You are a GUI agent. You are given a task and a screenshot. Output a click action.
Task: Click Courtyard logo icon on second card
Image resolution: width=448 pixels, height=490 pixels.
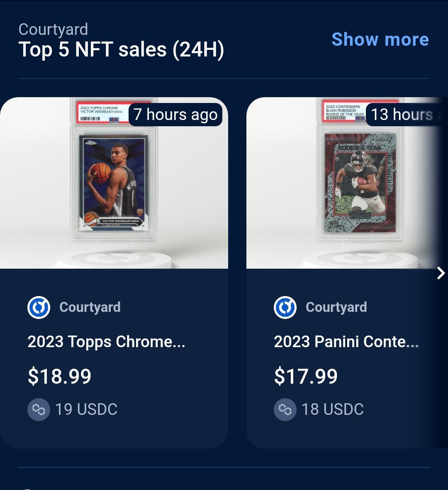point(285,307)
